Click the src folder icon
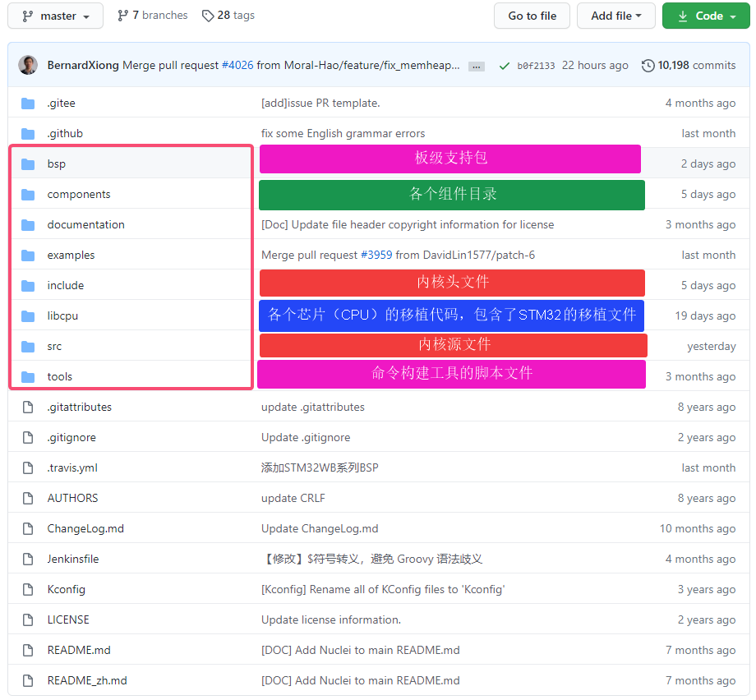The height and width of the screenshot is (700, 756). tap(28, 346)
